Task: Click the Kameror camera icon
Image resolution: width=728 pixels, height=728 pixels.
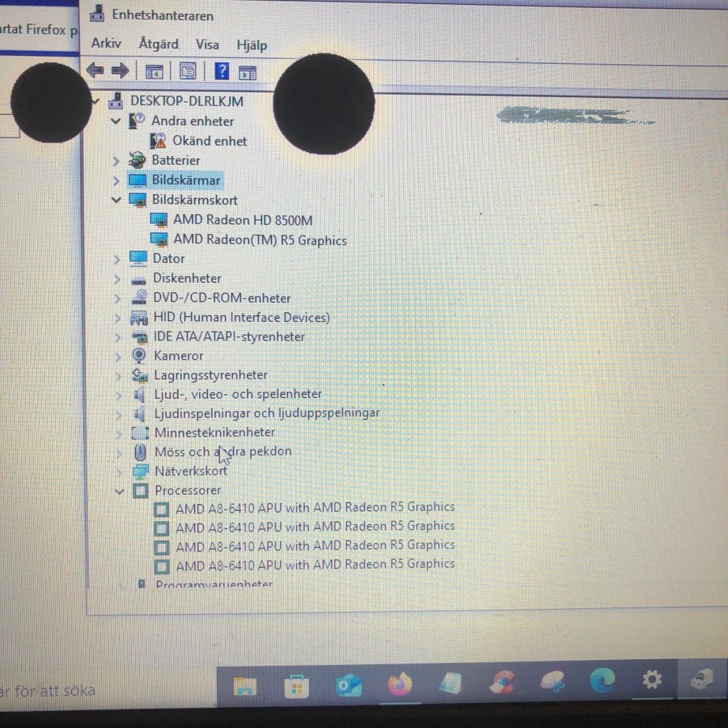Action: pyautogui.click(x=139, y=356)
